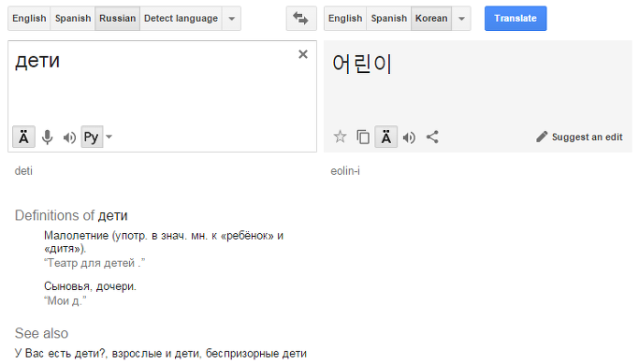
Task: Select Detect language option
Action: point(181,19)
